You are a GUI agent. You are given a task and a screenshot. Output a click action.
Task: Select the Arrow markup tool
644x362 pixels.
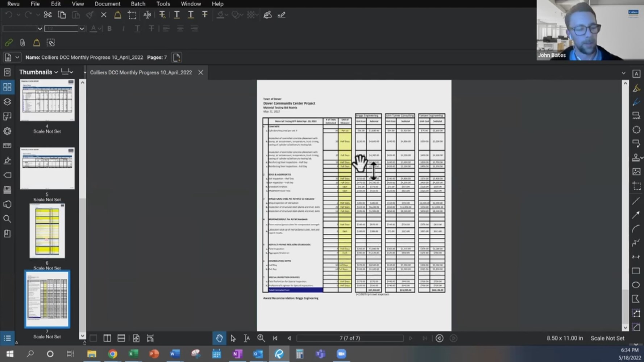coord(636,215)
